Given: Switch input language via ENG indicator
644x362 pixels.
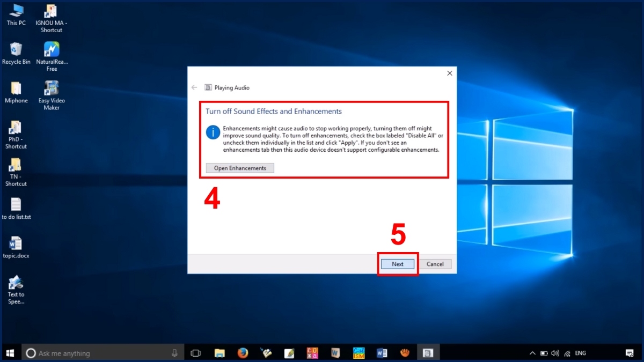Looking at the screenshot, I should point(580,353).
